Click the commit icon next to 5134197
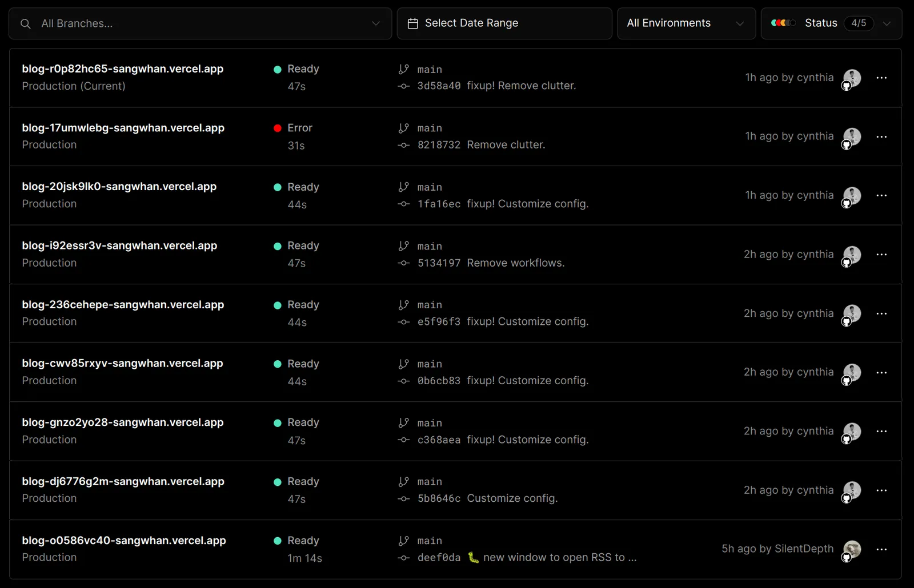This screenshot has width=914, height=588. click(x=404, y=263)
